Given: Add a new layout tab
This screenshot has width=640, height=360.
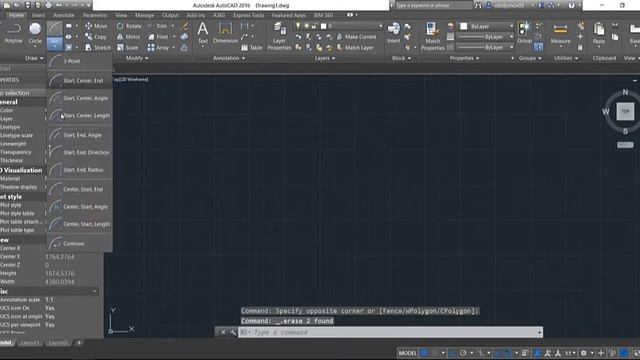Looking at the screenshot, I should click(x=79, y=343).
